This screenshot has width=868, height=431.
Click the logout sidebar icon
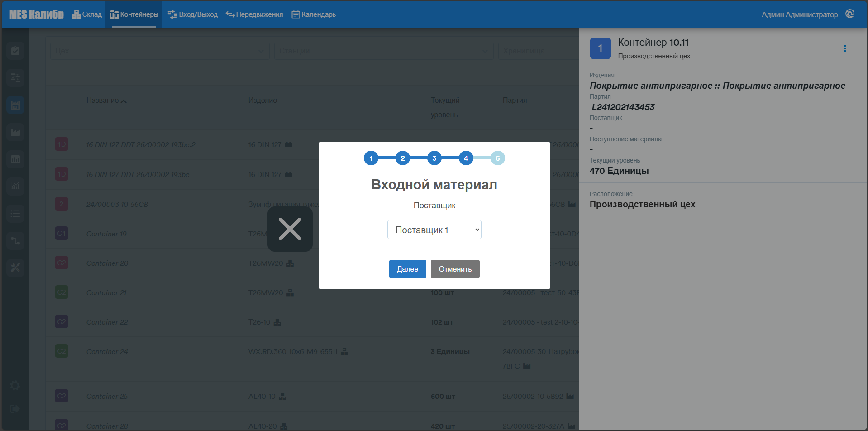(15, 409)
